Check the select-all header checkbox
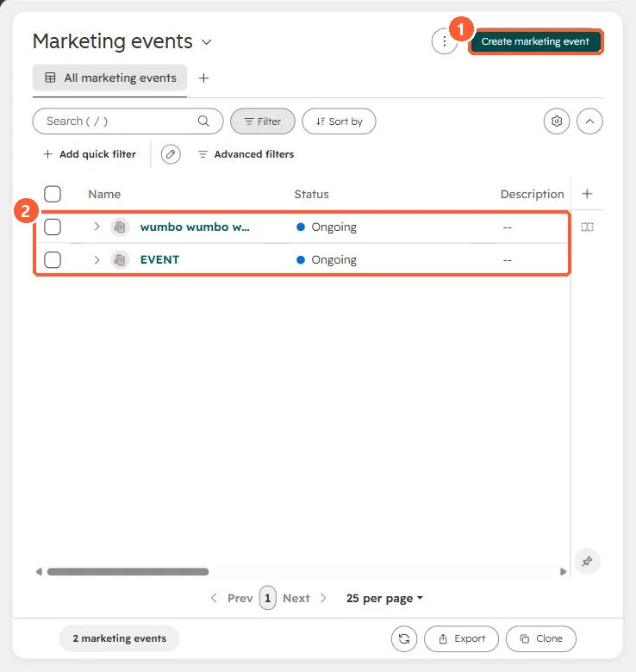 point(53,194)
